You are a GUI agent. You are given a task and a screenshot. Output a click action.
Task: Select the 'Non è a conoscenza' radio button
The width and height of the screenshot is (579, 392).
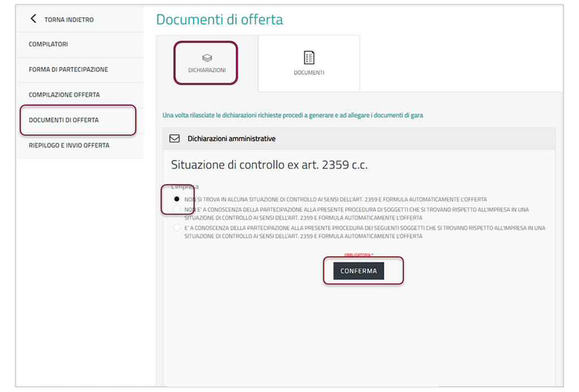(177, 210)
